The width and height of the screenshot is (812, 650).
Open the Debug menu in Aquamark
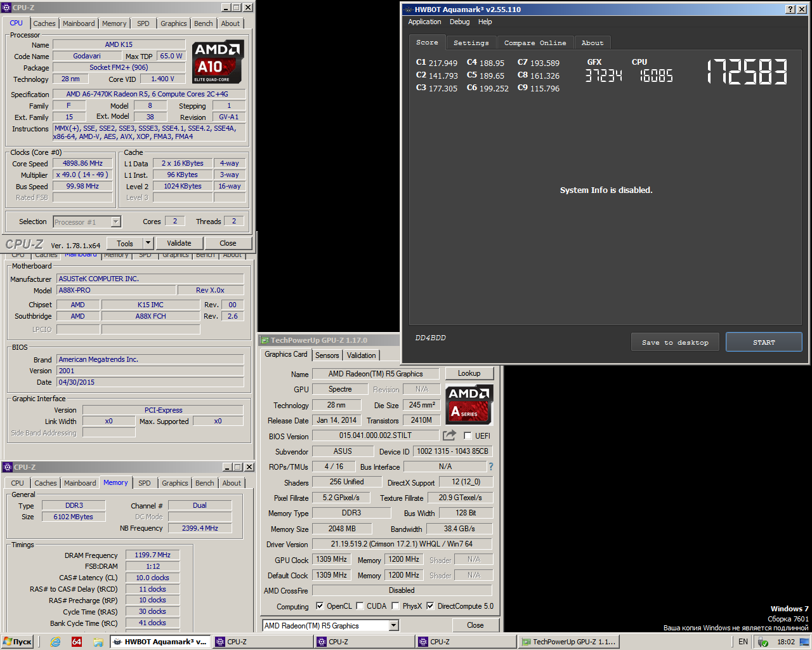(x=460, y=22)
